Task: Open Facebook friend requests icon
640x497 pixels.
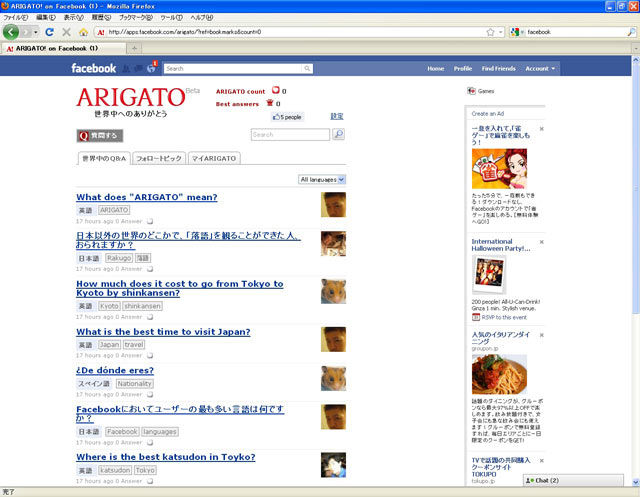Action: 126,69
